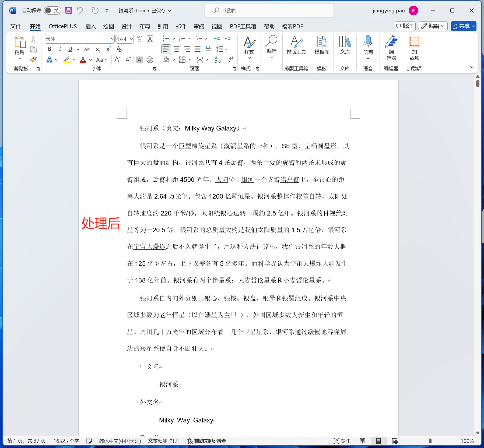
Task: Toggle bold formatting
Action: click(x=49, y=49)
